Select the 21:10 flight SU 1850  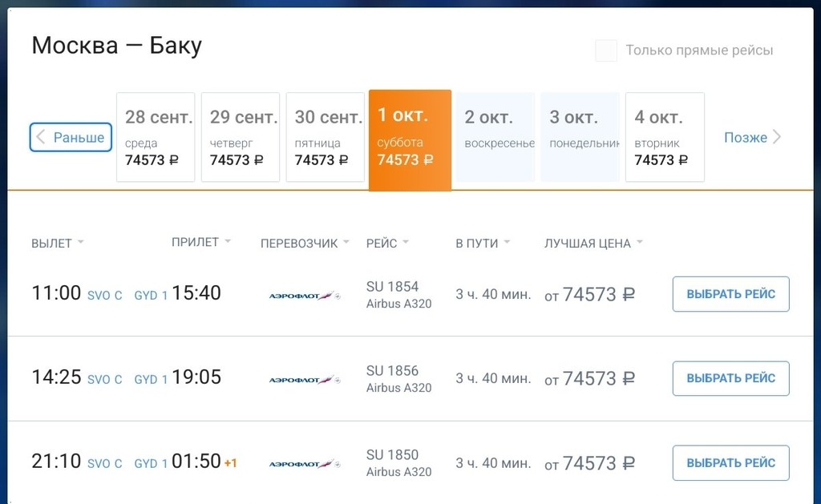point(730,463)
